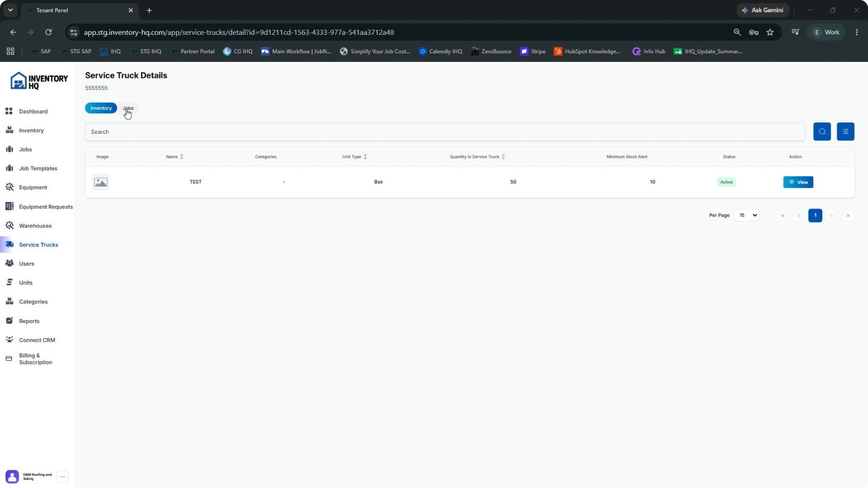Click the TEST item image placeholder
This screenshot has height=488, width=868.
(x=101, y=182)
